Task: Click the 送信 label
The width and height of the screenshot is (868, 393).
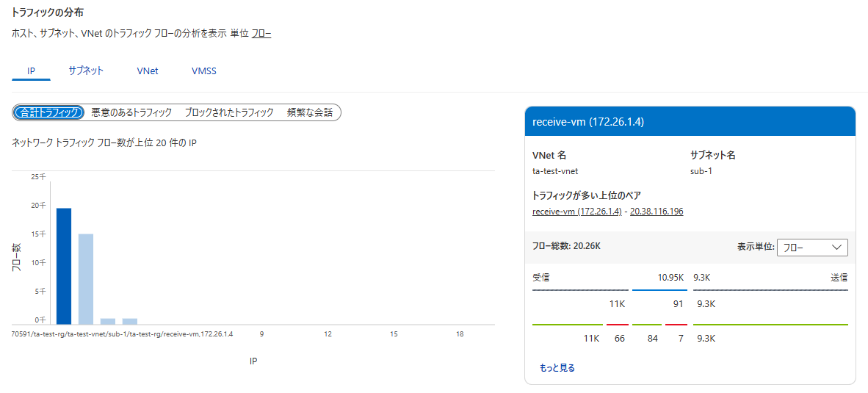Action: 839,278
